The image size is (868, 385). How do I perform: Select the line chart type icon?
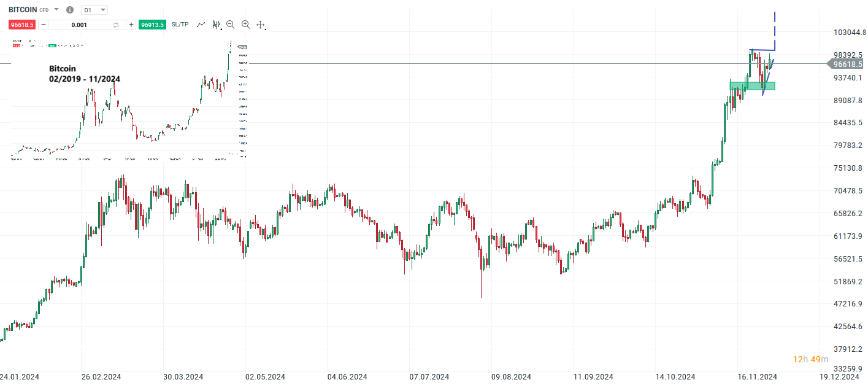(201, 25)
